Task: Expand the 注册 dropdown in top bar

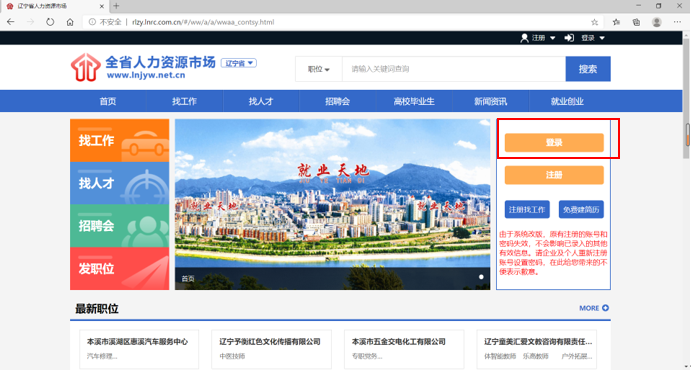Action: (x=553, y=38)
